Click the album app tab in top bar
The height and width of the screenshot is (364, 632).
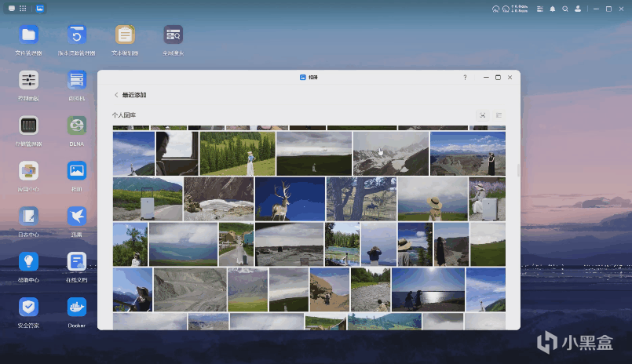point(40,9)
